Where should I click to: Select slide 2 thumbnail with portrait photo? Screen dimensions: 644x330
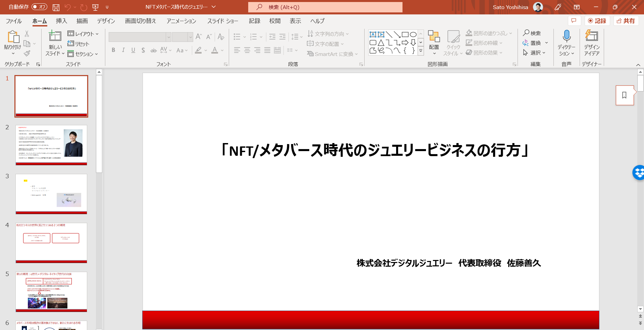click(51, 145)
